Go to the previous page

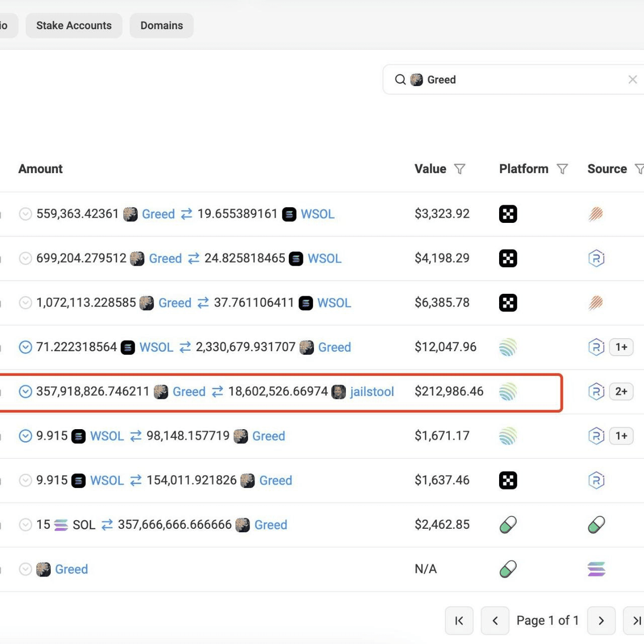tap(495, 620)
